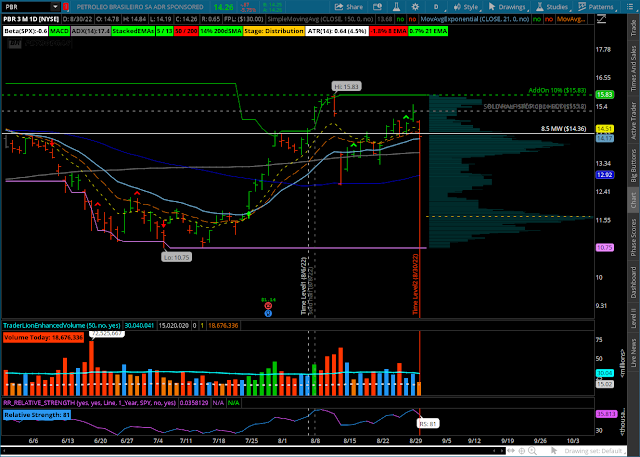
Task: Switch to Big Buttons side tab
Action: [x=633, y=165]
